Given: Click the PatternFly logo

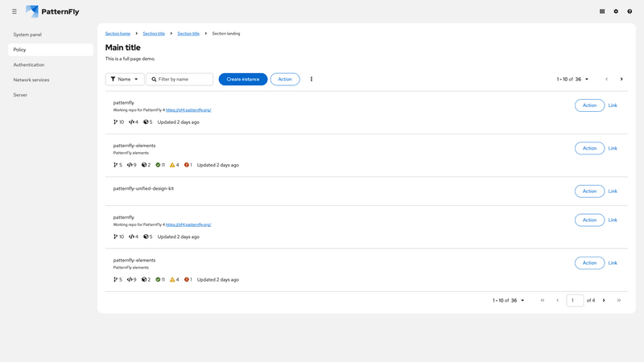Looking at the screenshot, I should 52,11.
